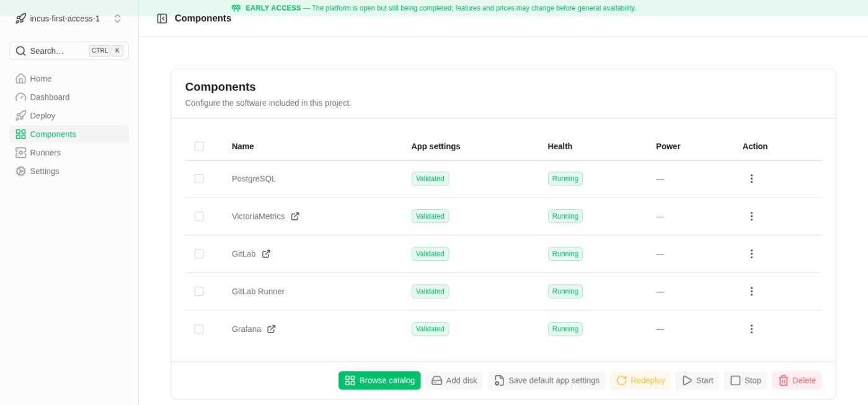868x405 pixels.
Task: Click the Add disk button
Action: pyautogui.click(x=454, y=380)
